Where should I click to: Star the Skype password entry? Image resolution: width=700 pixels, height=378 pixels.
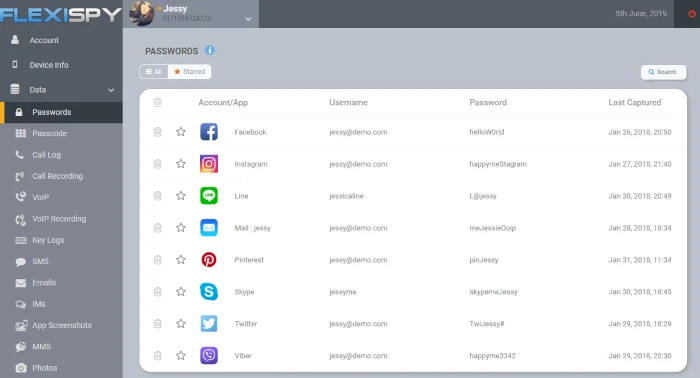(181, 291)
